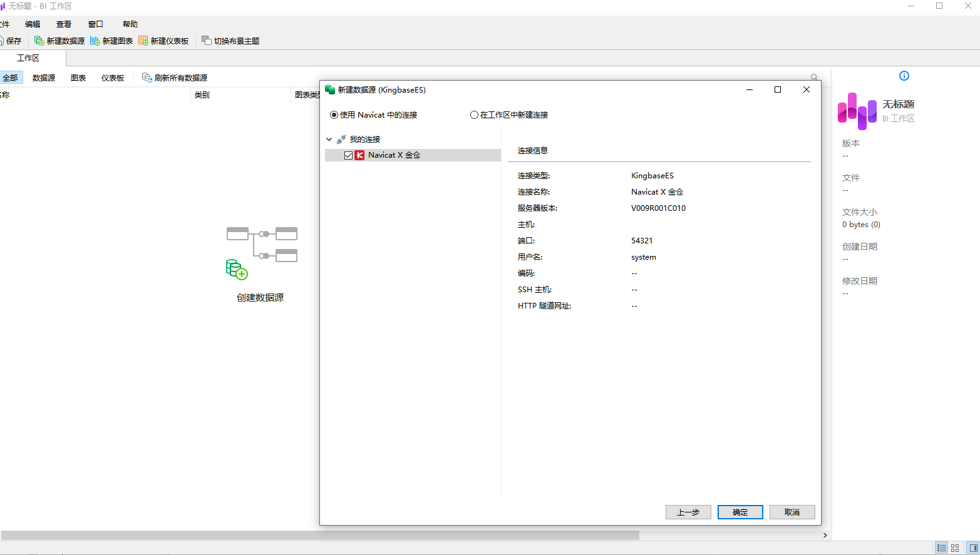Click the 新建图表 toolbar icon
Screen dimensions: 980x555
coord(95,41)
